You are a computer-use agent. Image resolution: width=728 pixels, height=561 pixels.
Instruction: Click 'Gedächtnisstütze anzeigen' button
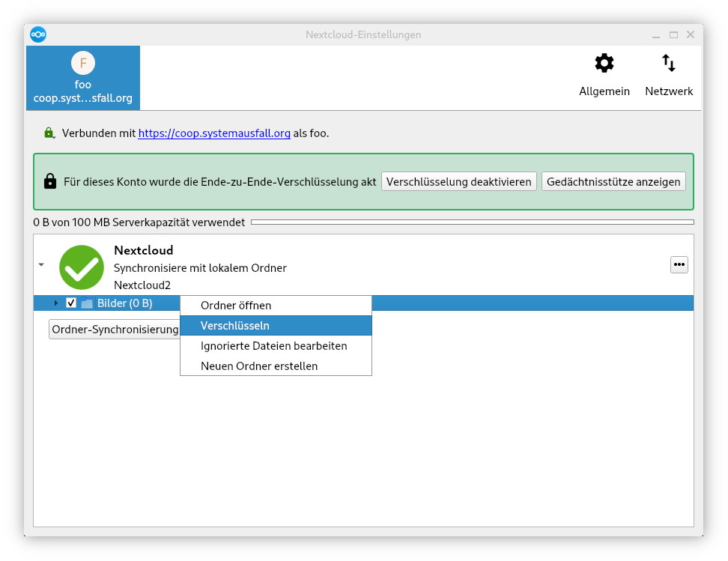pyautogui.click(x=613, y=181)
